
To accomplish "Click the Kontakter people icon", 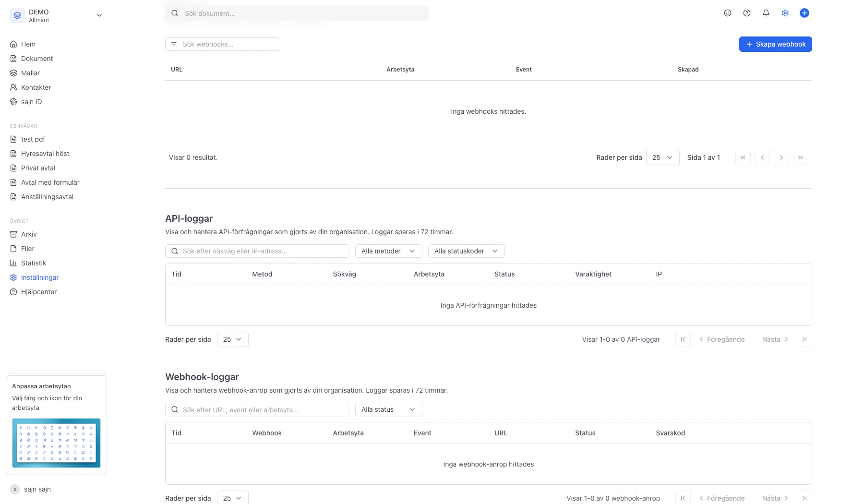I will coord(13,87).
